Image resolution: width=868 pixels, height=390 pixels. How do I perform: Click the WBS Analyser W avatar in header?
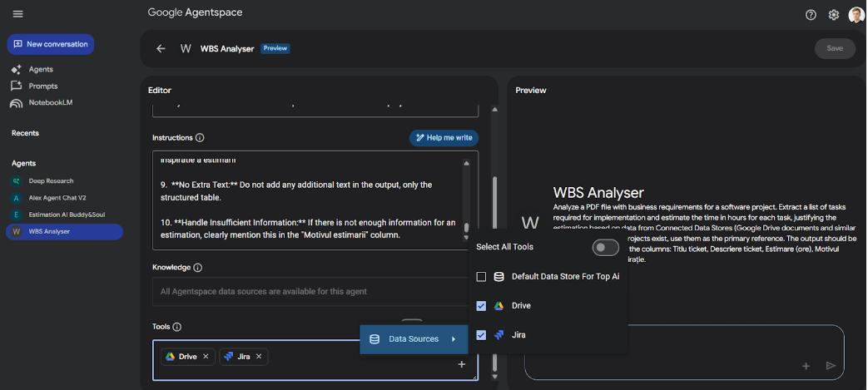186,49
